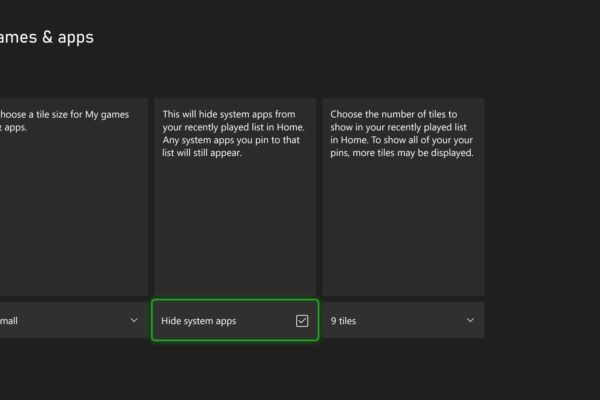This screenshot has width=600, height=400.
Task: Click empty area inside the recently played tiles card
Action: [402, 240]
